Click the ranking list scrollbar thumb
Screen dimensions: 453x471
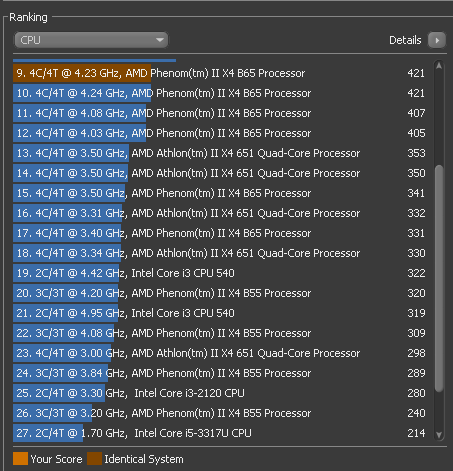pyautogui.click(x=439, y=278)
